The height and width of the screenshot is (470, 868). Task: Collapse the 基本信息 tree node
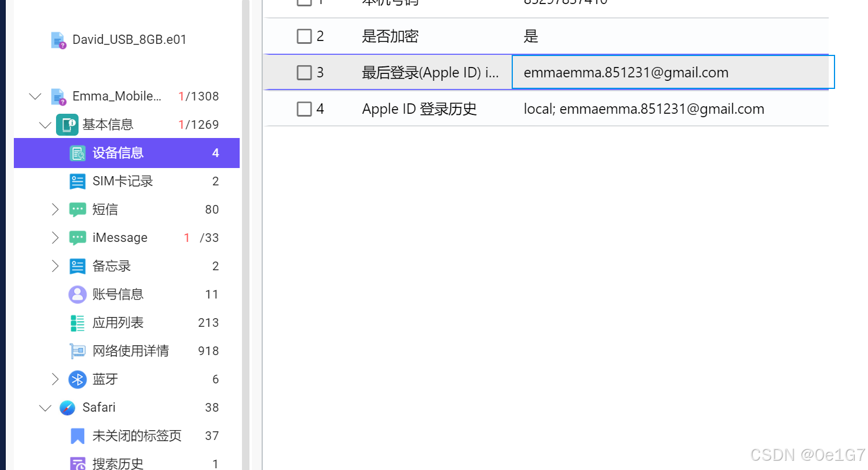point(45,125)
